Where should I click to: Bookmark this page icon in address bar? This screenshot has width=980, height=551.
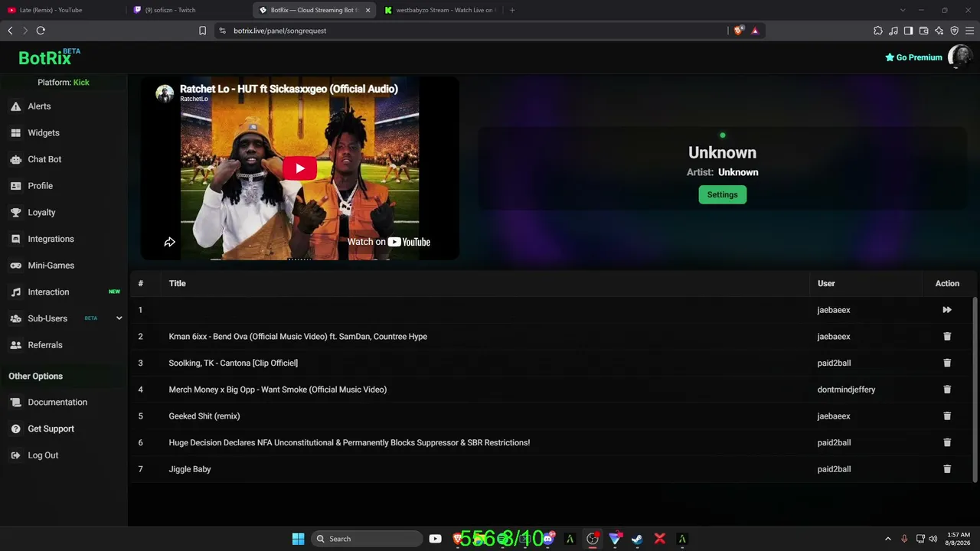point(202,31)
